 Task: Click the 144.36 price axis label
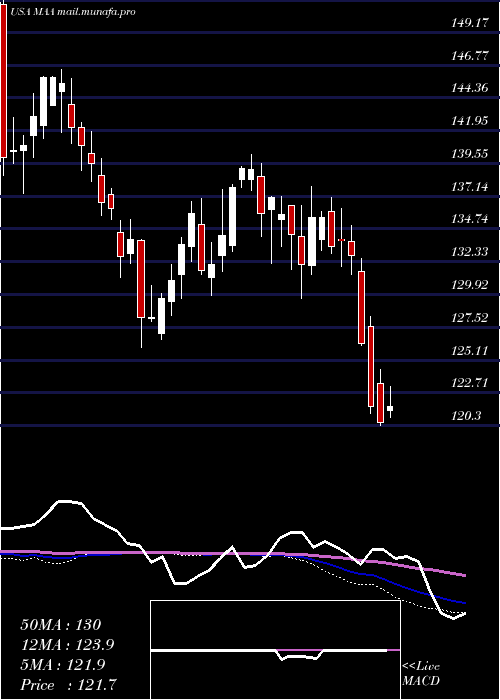[470, 88]
